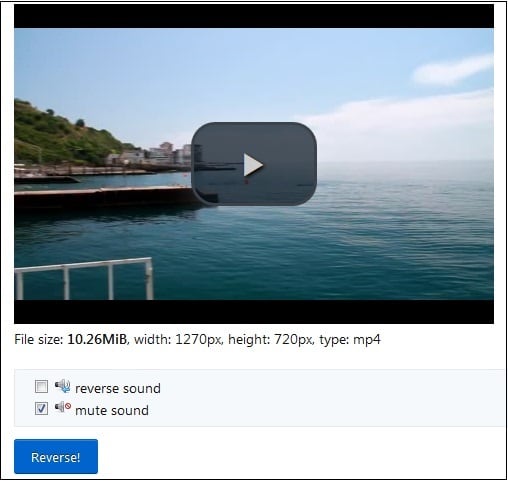Click the empty area of the sound options panel
Image resolution: width=508 pixels, height=481 pixels.
[333, 398]
